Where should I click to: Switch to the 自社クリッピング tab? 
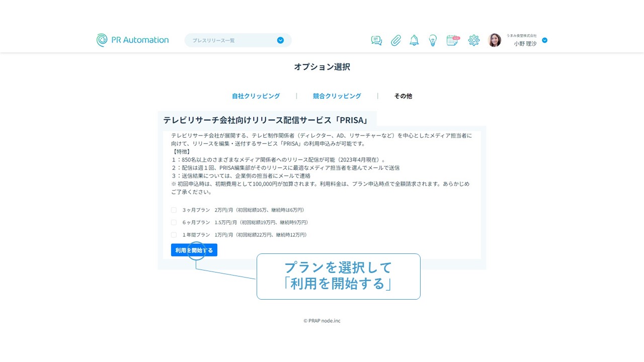(x=256, y=96)
